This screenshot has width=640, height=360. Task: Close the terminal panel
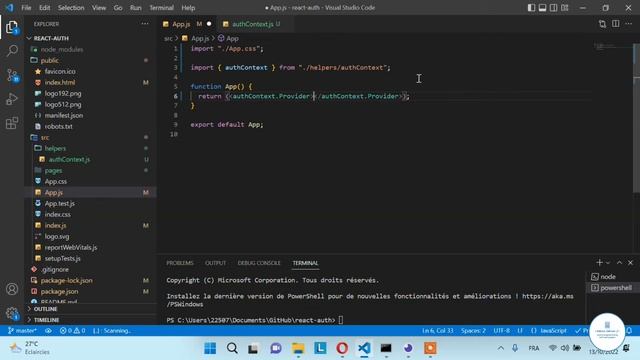(x=630, y=262)
